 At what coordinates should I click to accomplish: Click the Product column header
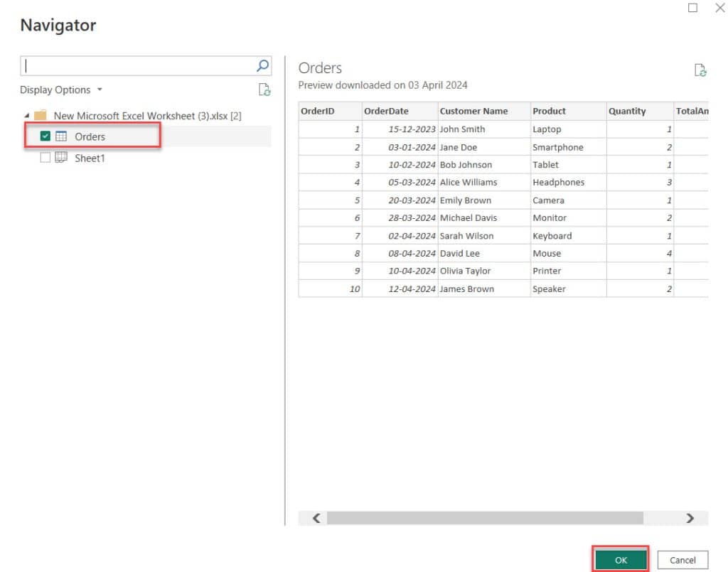pos(568,112)
